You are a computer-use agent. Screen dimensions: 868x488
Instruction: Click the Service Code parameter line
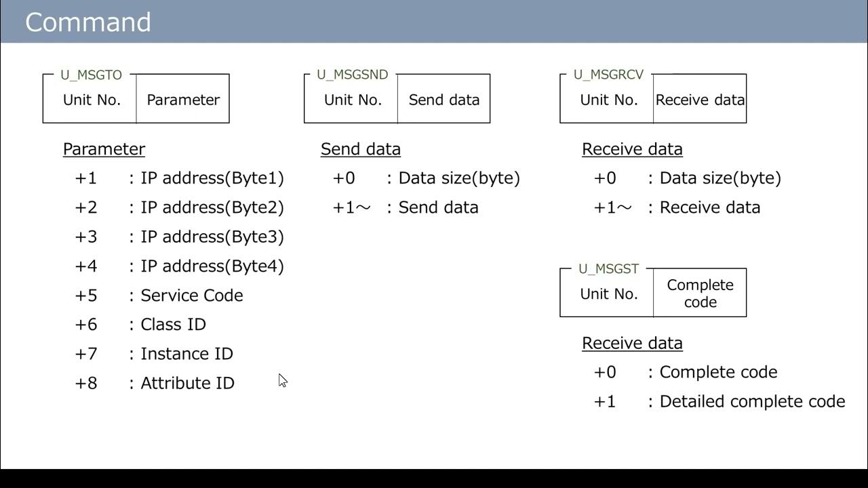(191, 296)
